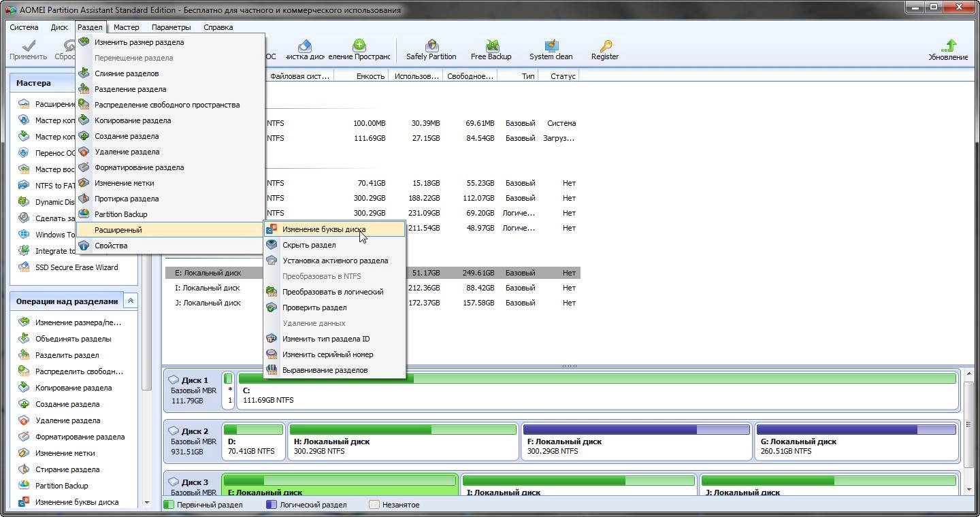The height and width of the screenshot is (517, 980).
Task: Select C: partition bar on Диск 1
Action: [597, 390]
